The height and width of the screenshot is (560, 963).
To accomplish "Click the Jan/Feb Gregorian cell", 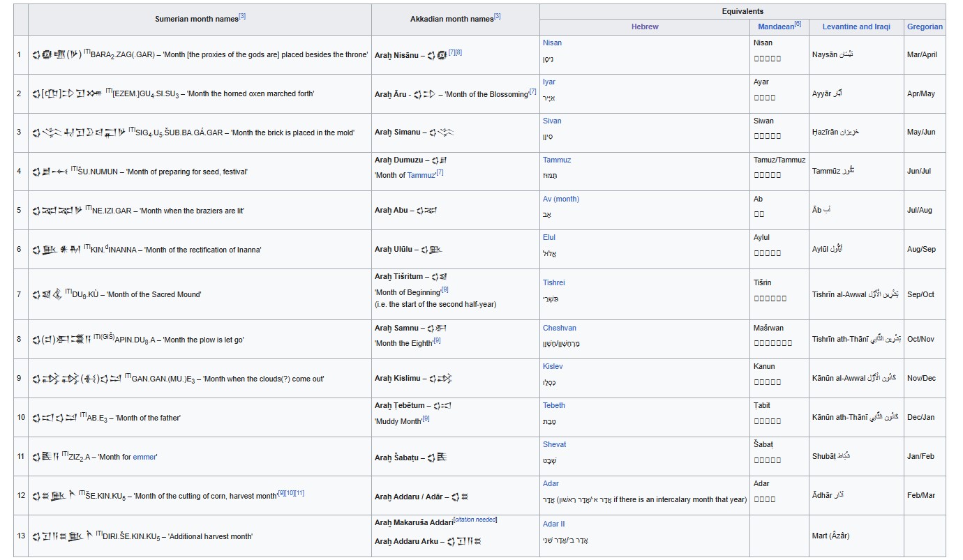I will [x=925, y=457].
